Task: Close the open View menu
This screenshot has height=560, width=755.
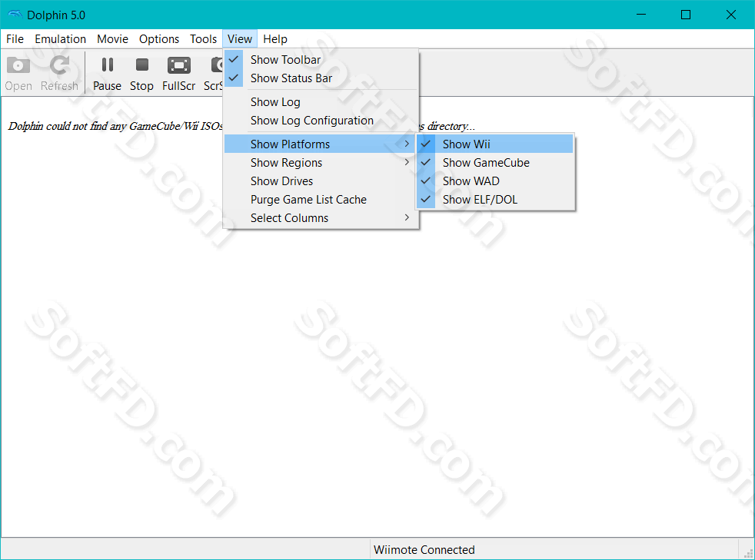Action: [x=240, y=39]
